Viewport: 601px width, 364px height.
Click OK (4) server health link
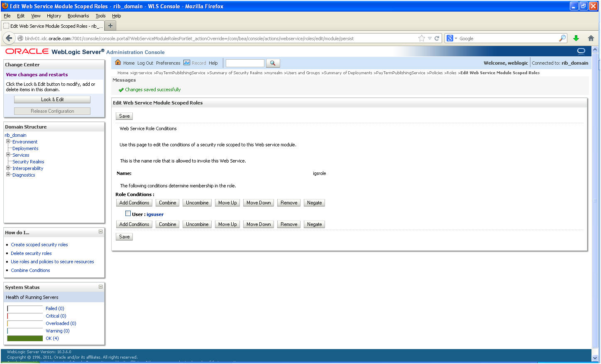pos(52,338)
